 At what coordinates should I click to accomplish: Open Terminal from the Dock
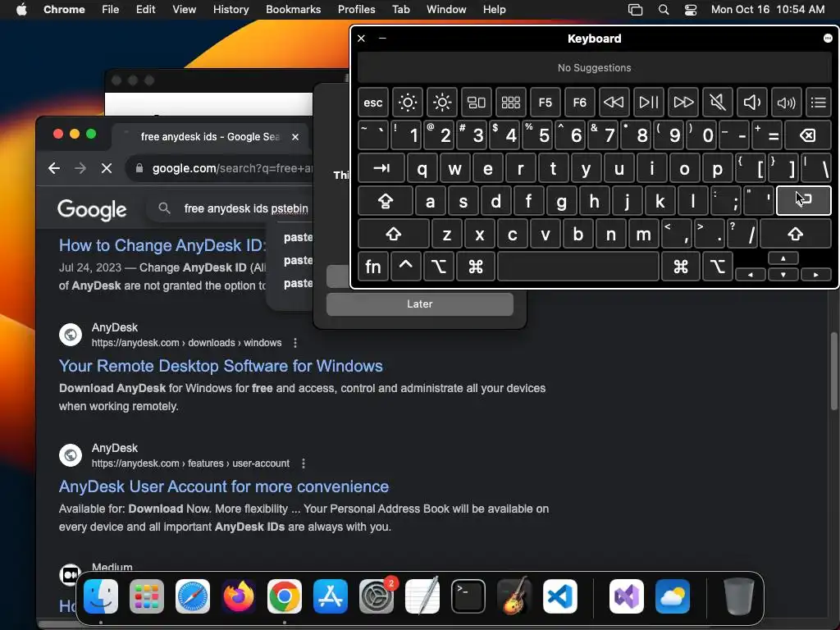468,596
